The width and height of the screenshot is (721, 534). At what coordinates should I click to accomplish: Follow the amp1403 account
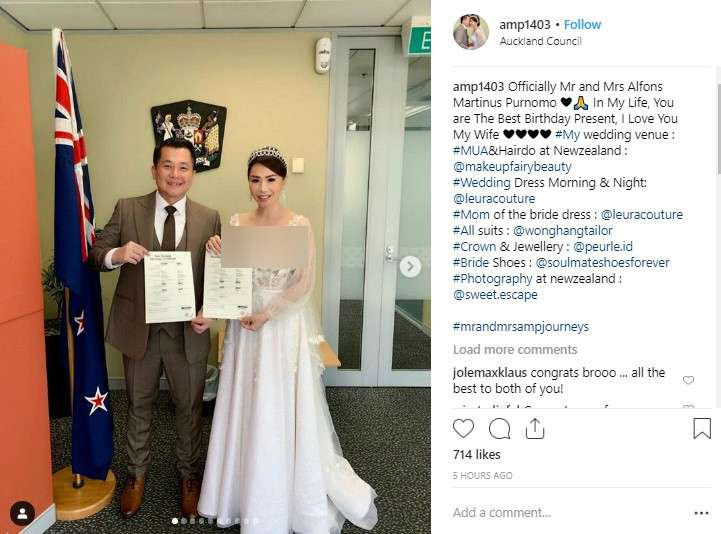(582, 24)
